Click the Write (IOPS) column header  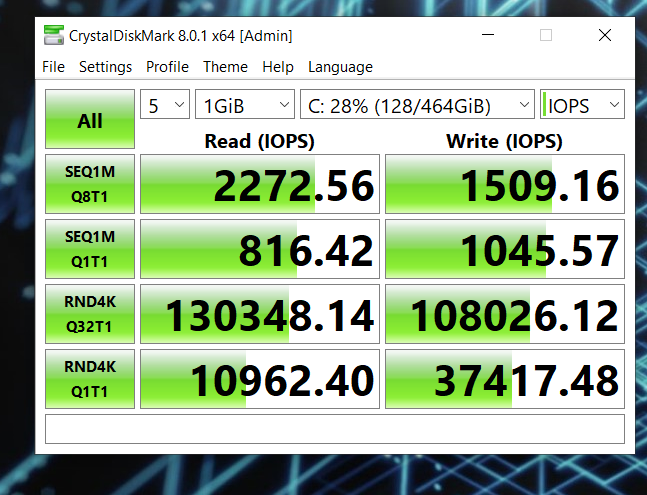click(504, 141)
